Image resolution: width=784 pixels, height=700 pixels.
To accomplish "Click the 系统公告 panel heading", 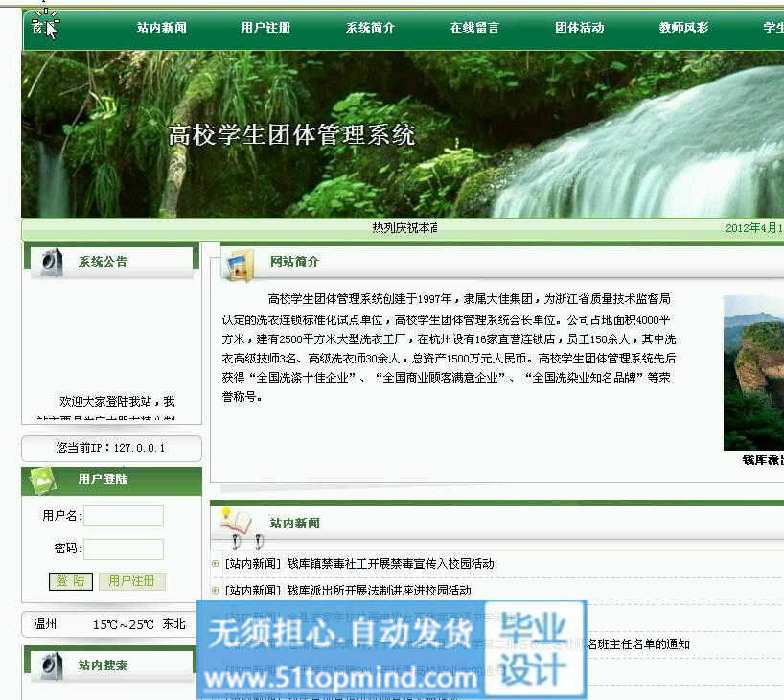I will click(x=103, y=262).
